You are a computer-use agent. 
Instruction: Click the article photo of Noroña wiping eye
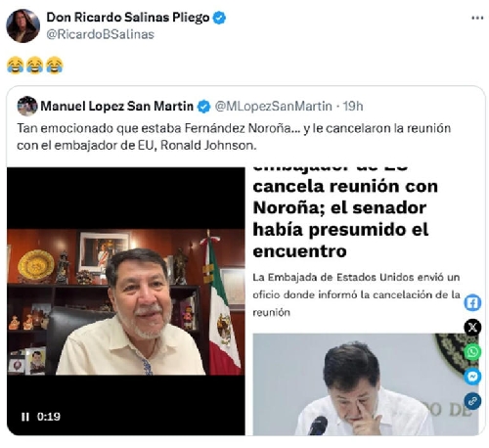tap(365, 384)
